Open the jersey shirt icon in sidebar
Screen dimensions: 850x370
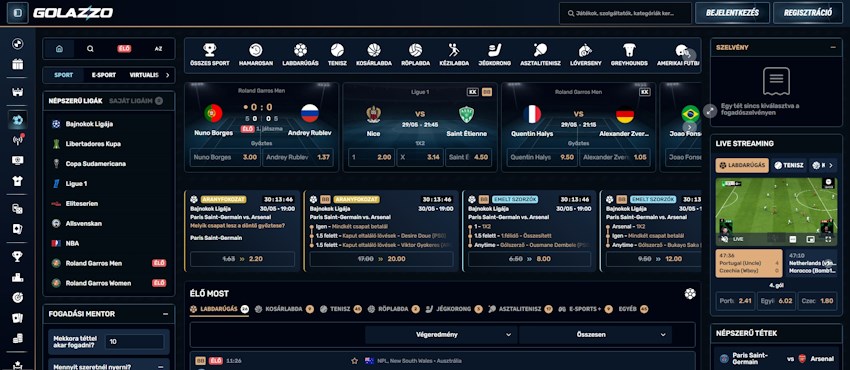tap(17, 181)
